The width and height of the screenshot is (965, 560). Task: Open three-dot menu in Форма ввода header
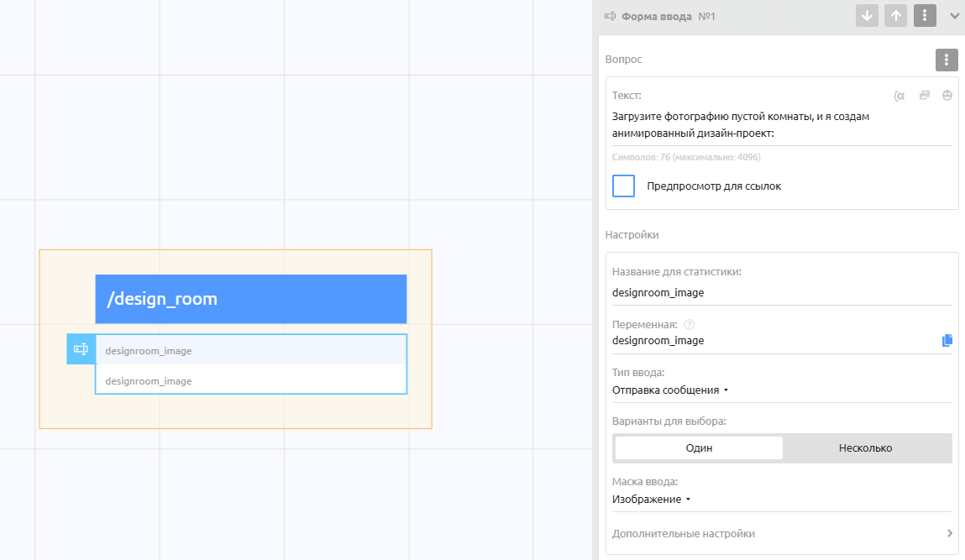pyautogui.click(x=925, y=16)
